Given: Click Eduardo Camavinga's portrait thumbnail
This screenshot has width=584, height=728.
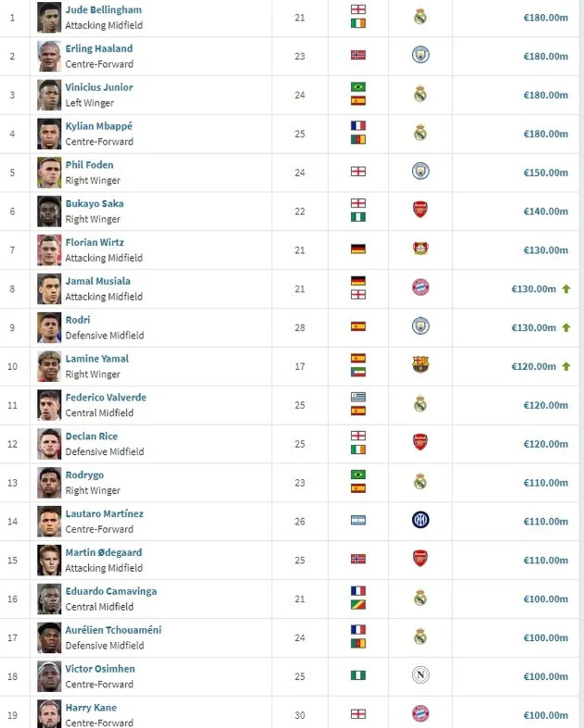Looking at the screenshot, I should tap(49, 599).
